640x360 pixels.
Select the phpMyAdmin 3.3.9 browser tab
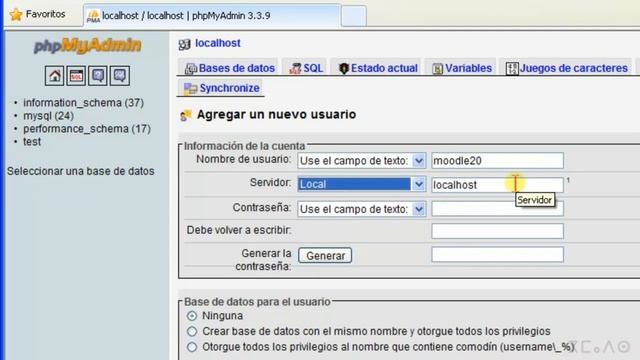pyautogui.click(x=211, y=16)
